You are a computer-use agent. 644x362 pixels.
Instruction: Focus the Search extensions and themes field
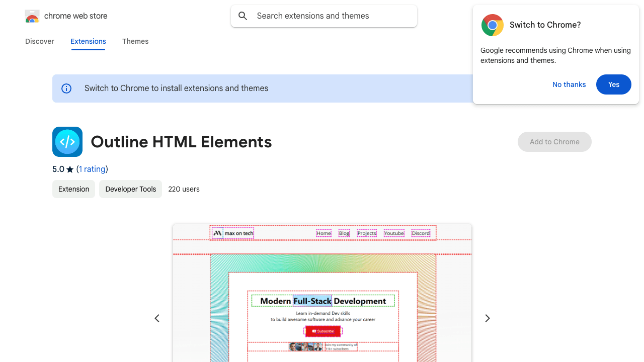tap(324, 16)
